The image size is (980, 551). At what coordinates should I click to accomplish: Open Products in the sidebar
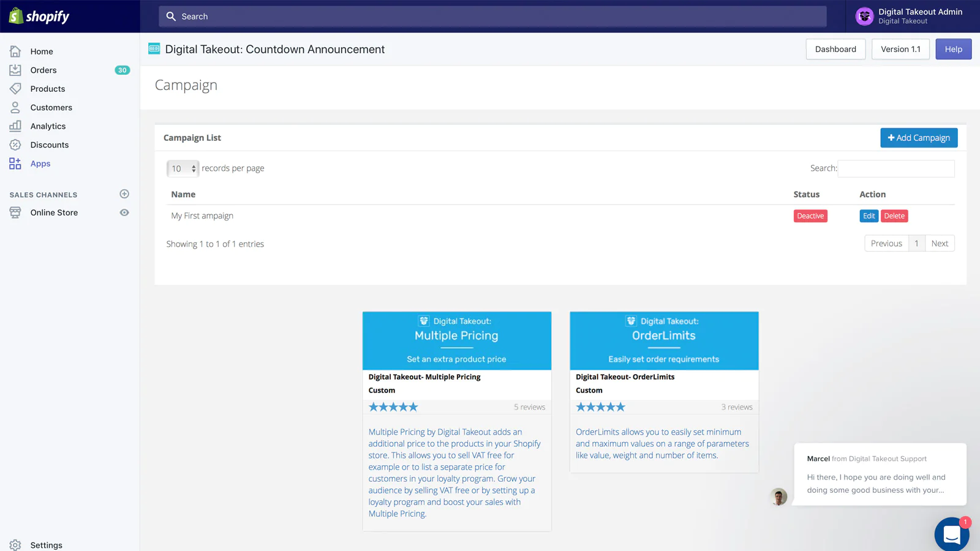48,89
